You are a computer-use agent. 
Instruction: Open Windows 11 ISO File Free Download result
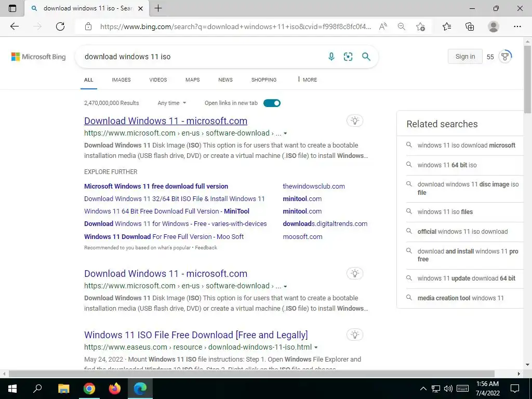(196, 335)
